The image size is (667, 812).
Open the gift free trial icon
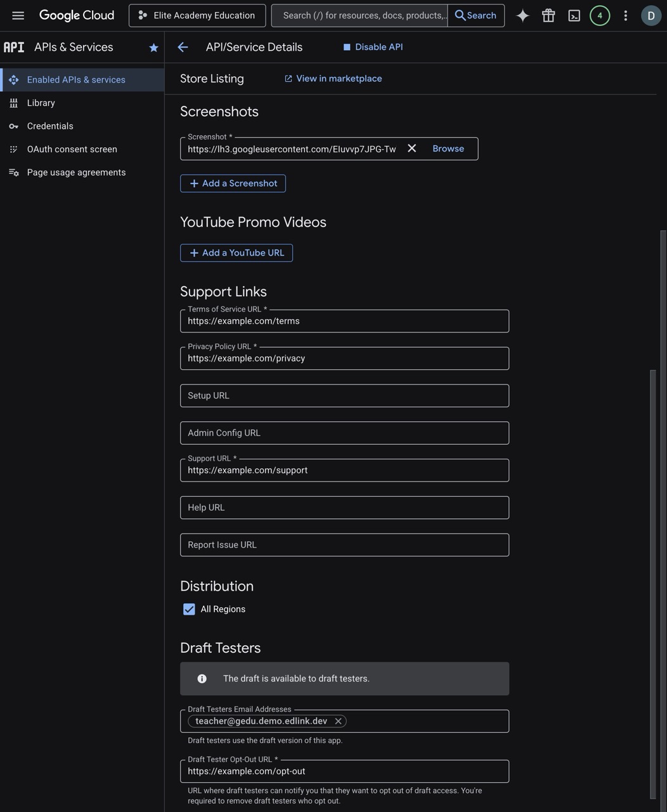pos(548,15)
